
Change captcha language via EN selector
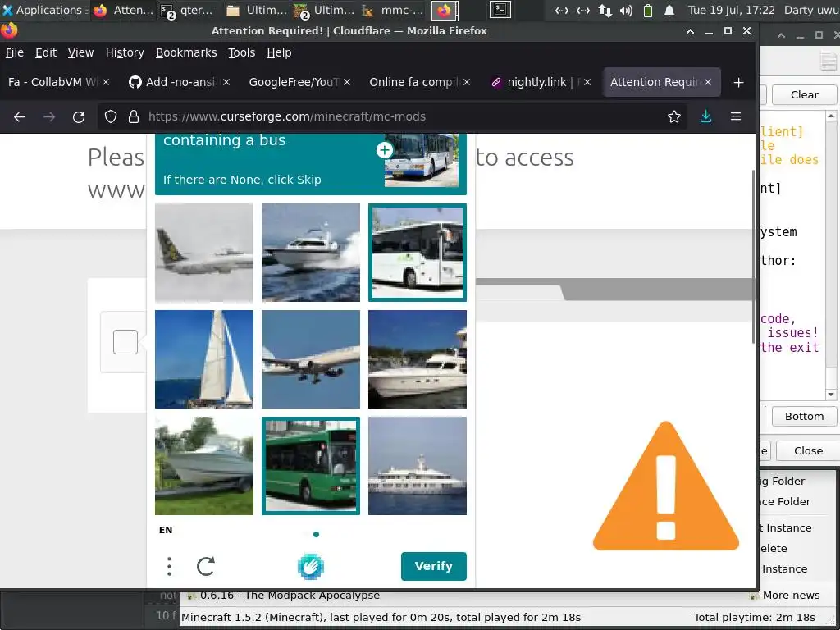coord(166,530)
